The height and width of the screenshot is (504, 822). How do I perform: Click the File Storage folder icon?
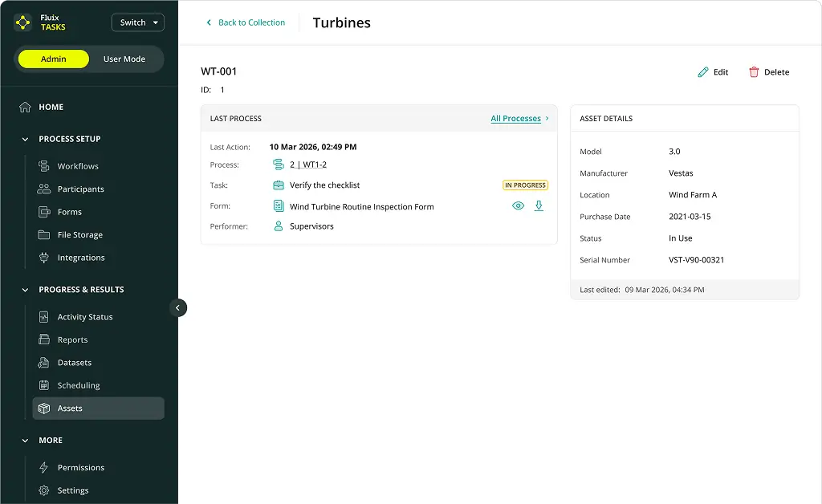pyautogui.click(x=44, y=235)
